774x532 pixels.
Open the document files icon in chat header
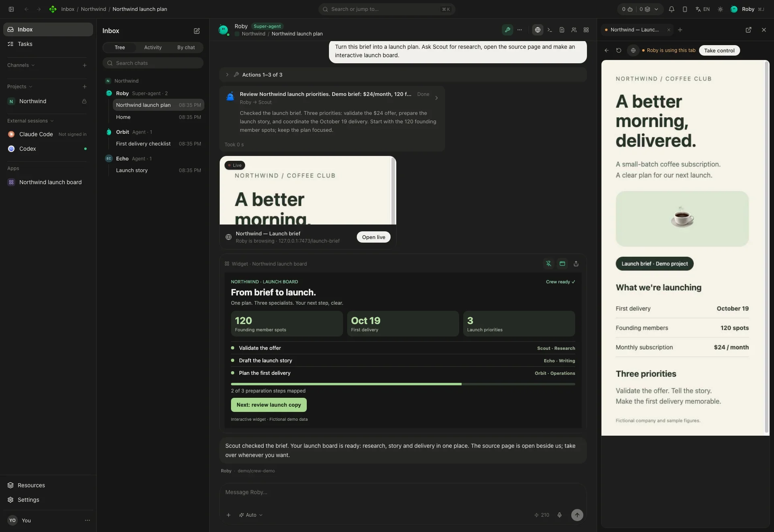(562, 30)
